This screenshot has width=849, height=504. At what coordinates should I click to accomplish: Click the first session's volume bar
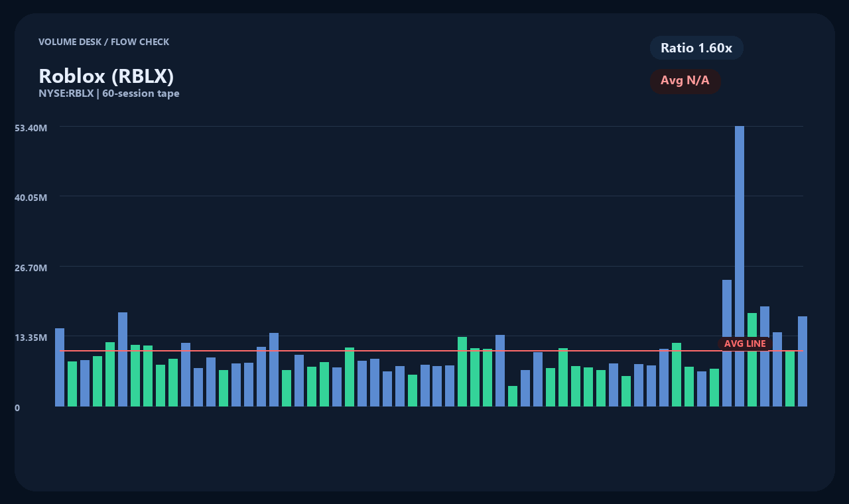(x=60, y=367)
